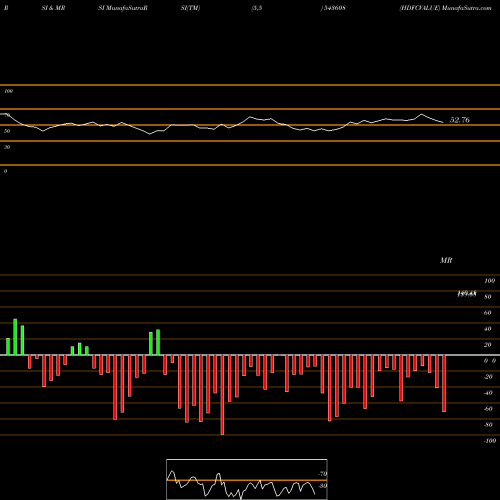Click the 60 label on MR axis

point(487,313)
